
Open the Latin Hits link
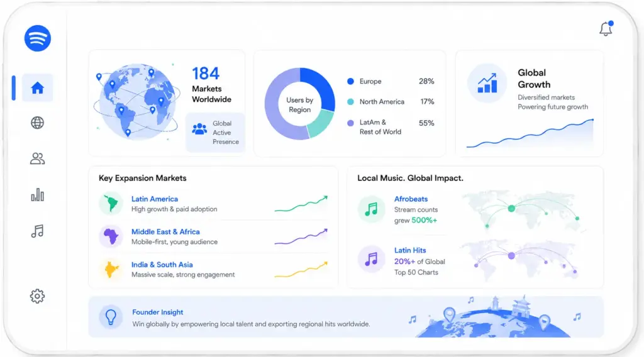point(410,250)
